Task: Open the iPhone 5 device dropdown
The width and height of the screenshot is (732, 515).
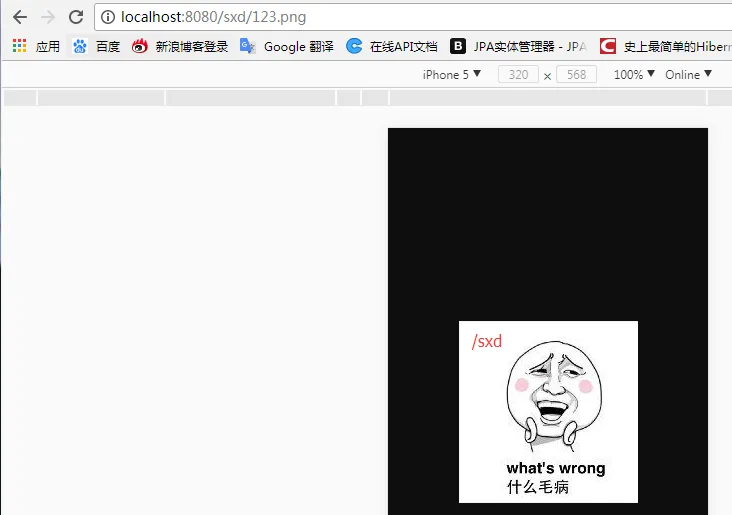Action: click(x=451, y=75)
